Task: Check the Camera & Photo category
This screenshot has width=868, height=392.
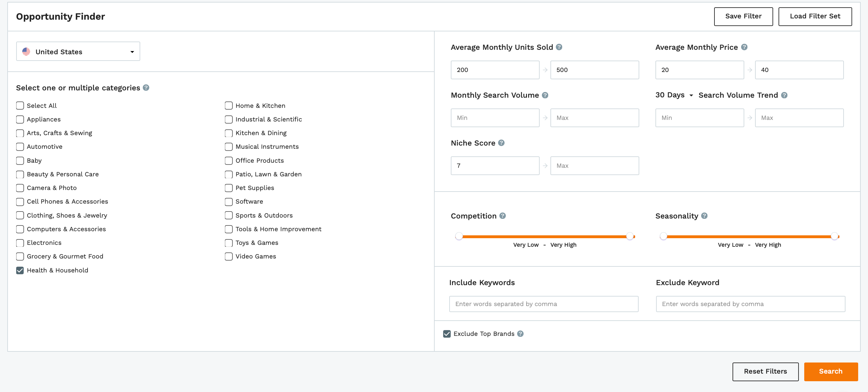Action: (20, 188)
